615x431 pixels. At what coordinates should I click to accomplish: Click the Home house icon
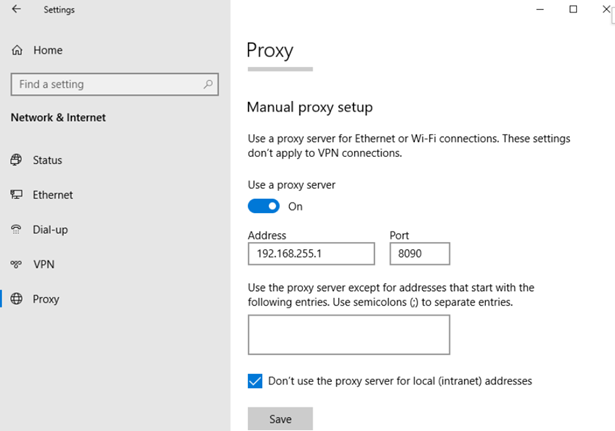point(16,50)
